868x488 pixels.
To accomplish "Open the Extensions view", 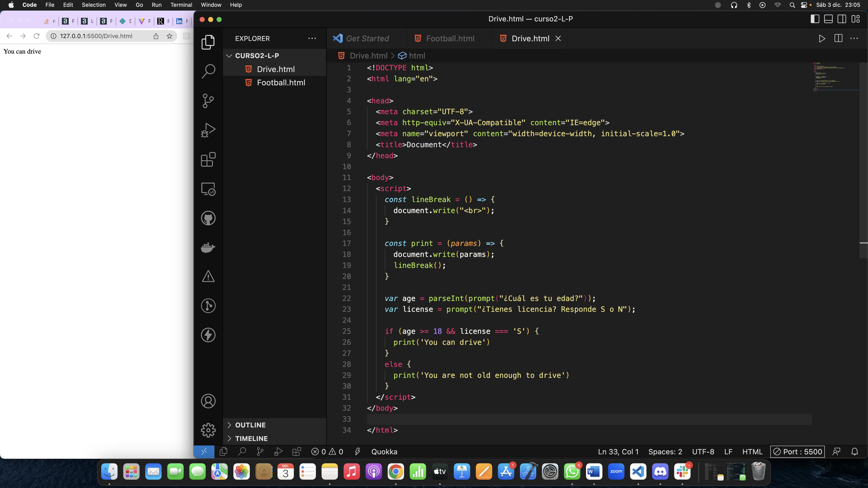I will point(208,159).
